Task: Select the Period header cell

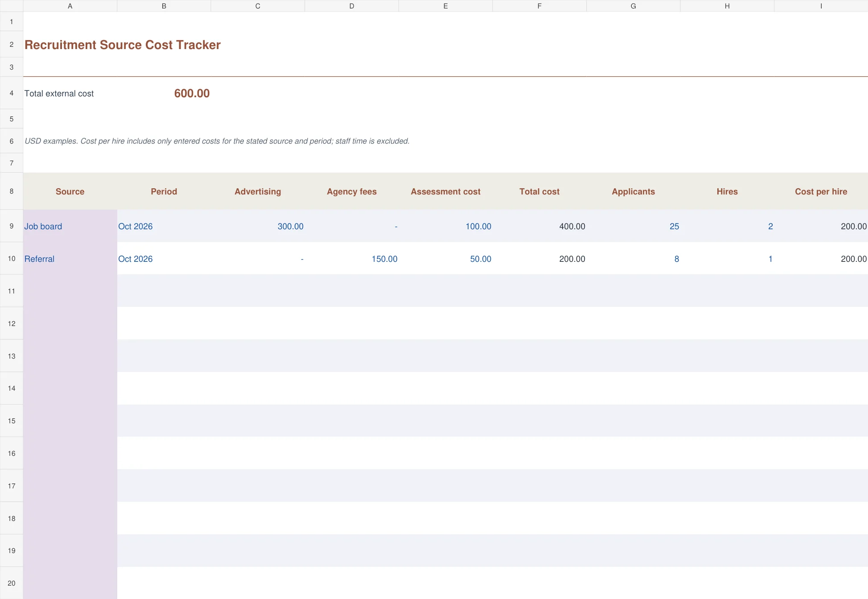Action: point(164,191)
